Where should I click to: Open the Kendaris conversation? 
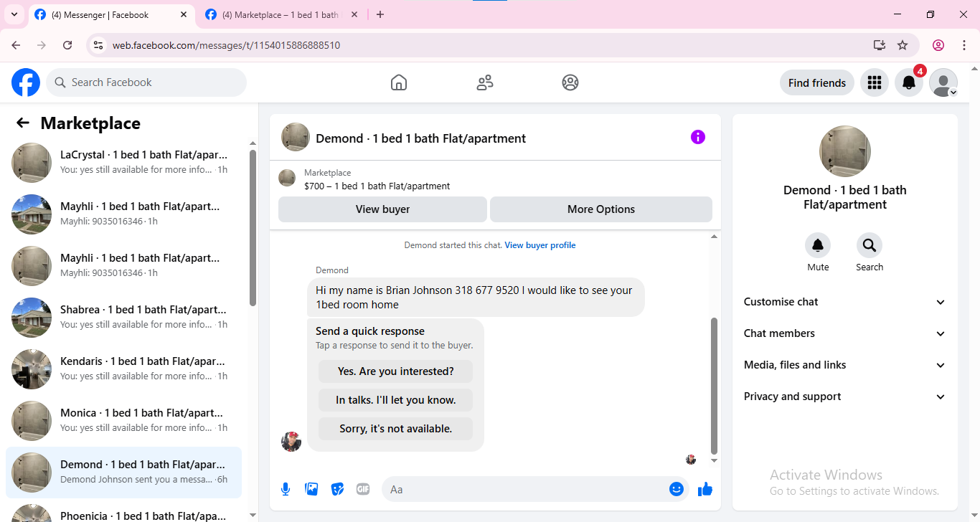[x=123, y=369]
